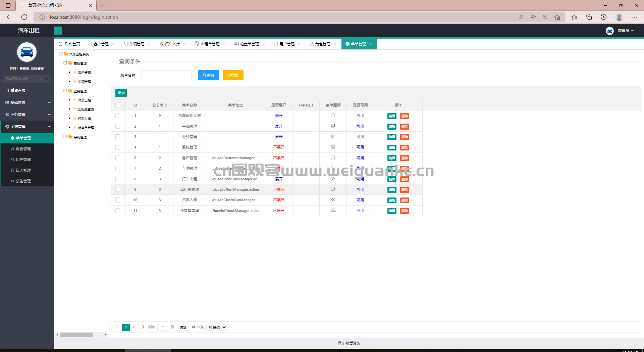Screen dimensions: 644x352
Task: Click 编辑 for the 汽车出租系统 row
Action: click(x=392, y=116)
